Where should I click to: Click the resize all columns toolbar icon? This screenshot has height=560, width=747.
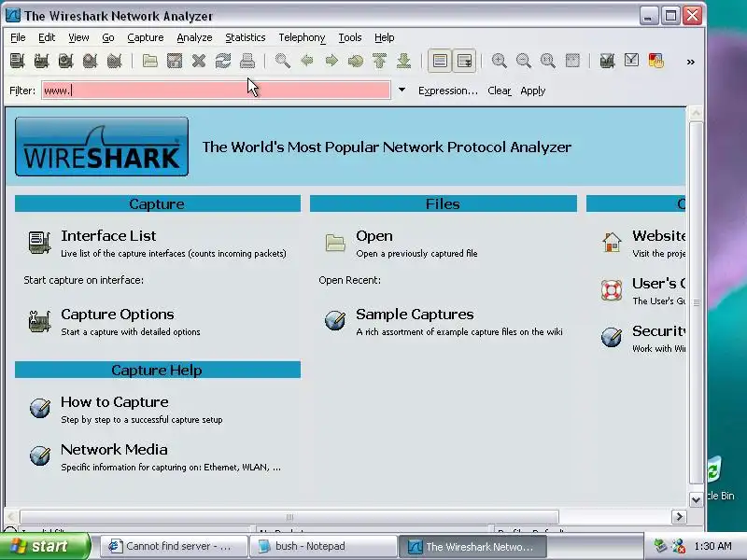(x=572, y=61)
